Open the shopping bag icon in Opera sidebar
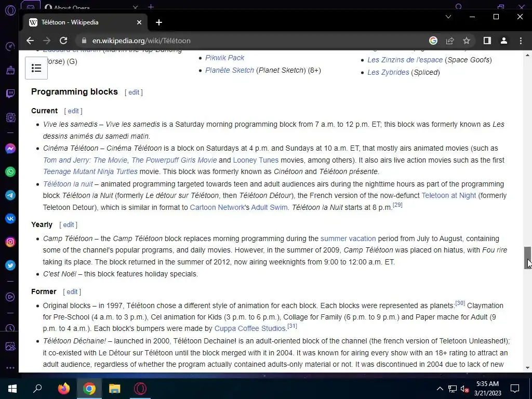Viewport: 532px width, 399px height. [10, 70]
